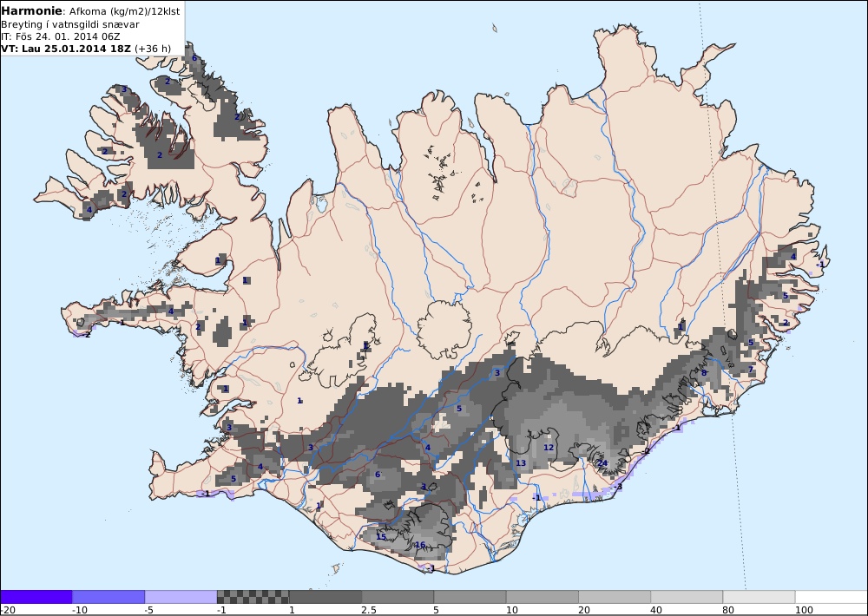Pick the darkest gray 1 to 2.5 legend swatch
Image resolution: width=868 pixels, height=616 pixels.
[x=325, y=597]
